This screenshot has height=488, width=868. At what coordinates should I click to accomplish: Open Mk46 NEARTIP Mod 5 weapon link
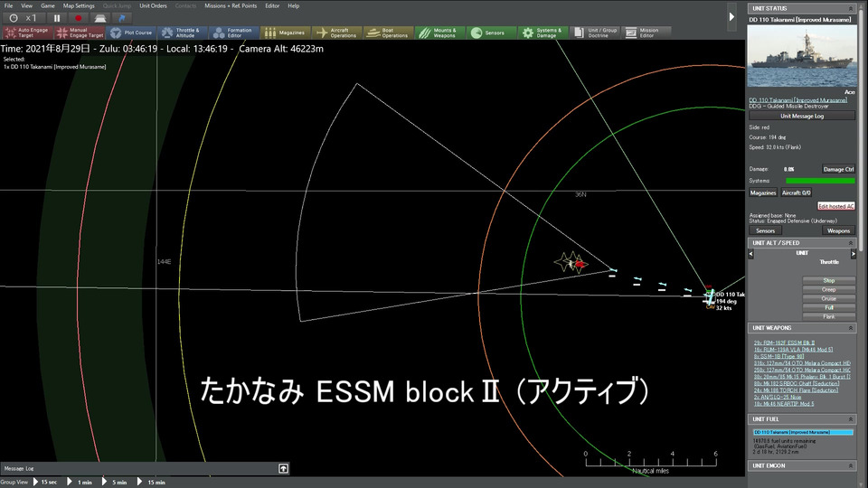783,404
